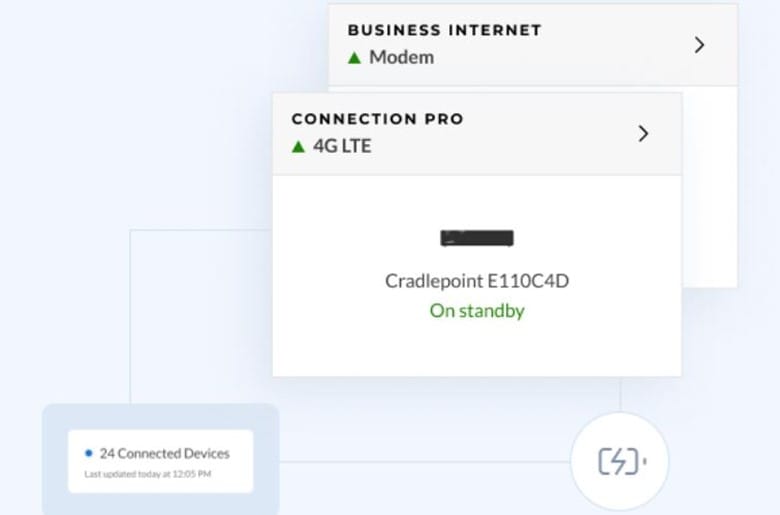Screen dimensions: 780x515
Task: Expand the Connection Pro card chevron
Action: pyautogui.click(x=643, y=134)
